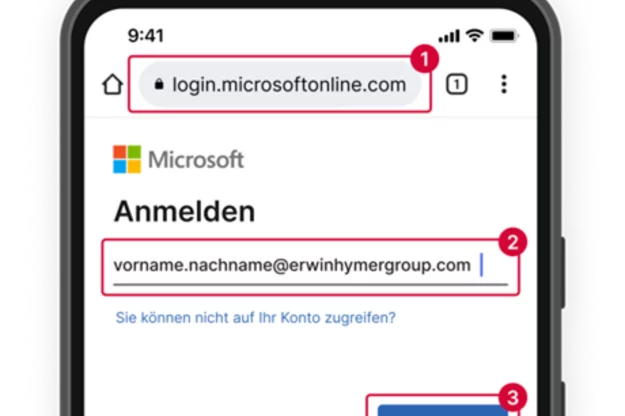Click the Anmelden heading

click(x=184, y=211)
